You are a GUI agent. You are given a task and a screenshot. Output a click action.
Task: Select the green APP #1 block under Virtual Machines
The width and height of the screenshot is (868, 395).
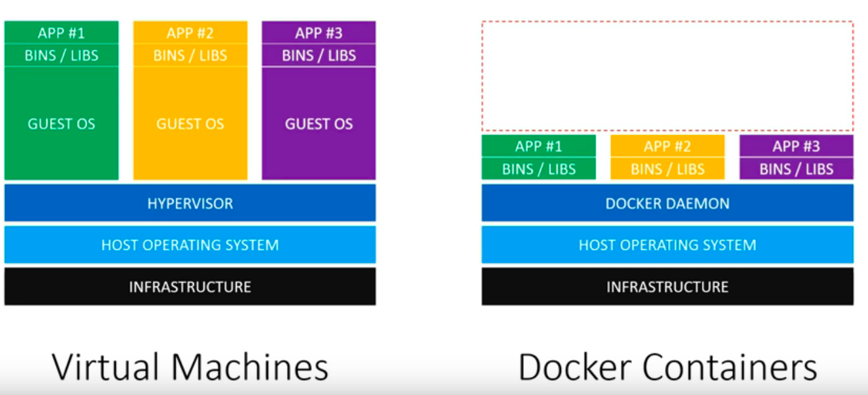tap(60, 32)
